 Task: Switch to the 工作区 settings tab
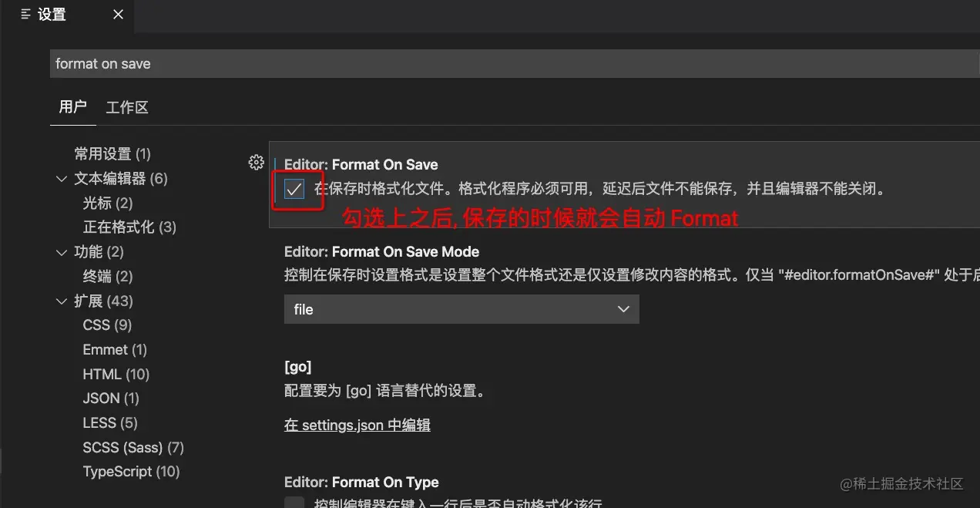127,108
